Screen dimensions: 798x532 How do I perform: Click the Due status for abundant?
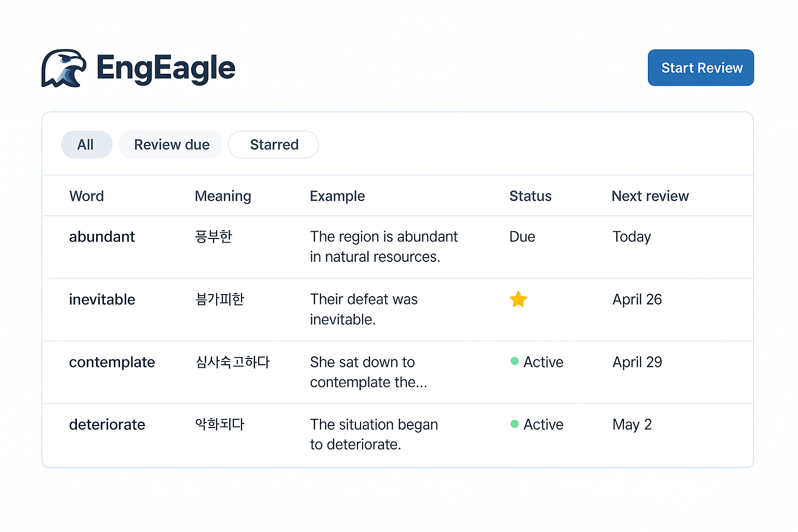tap(522, 237)
